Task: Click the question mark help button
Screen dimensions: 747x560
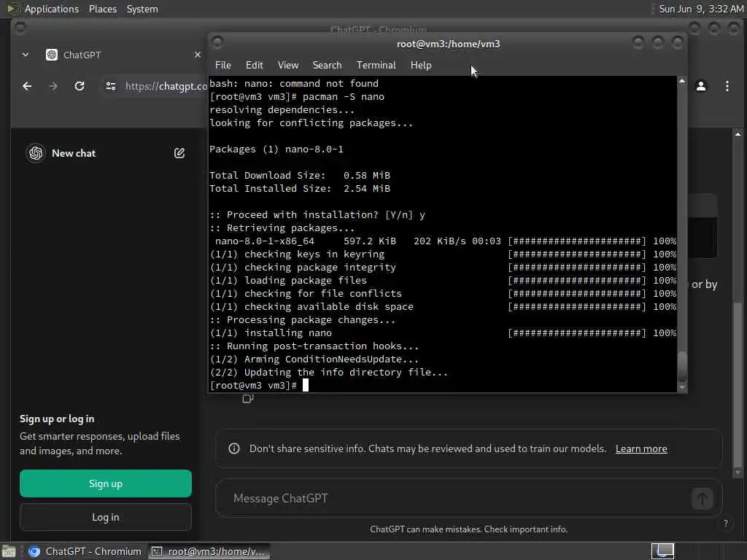Action: 726,523
